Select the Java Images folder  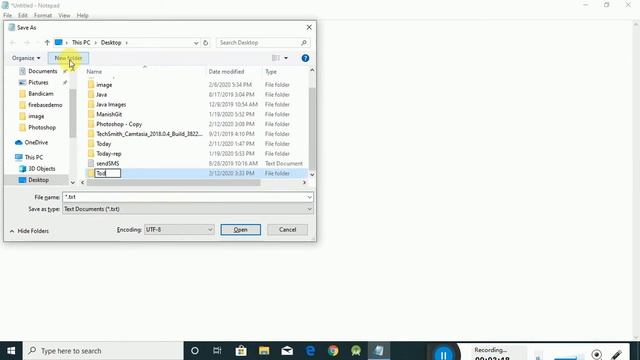pyautogui.click(x=111, y=104)
